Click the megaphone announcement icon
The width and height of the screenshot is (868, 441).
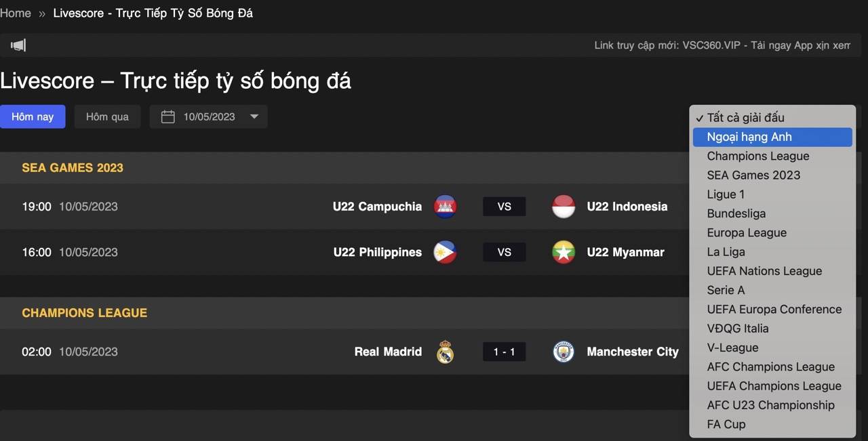point(18,45)
